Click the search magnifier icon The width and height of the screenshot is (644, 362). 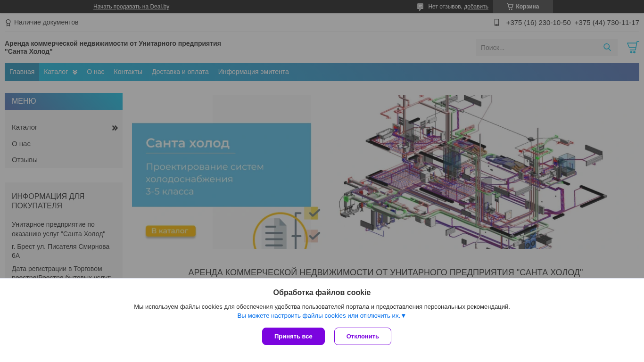(x=607, y=47)
